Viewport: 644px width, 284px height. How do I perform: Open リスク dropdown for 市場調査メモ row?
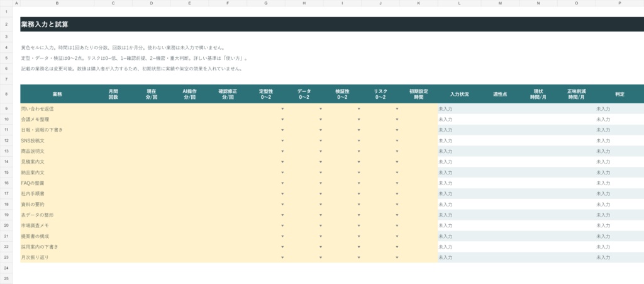[x=397, y=225]
